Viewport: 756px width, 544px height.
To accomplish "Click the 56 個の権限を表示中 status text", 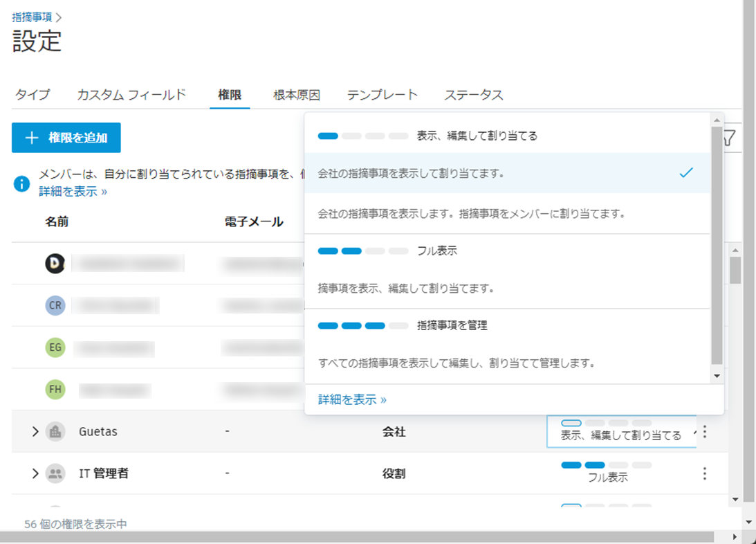I will point(75,524).
